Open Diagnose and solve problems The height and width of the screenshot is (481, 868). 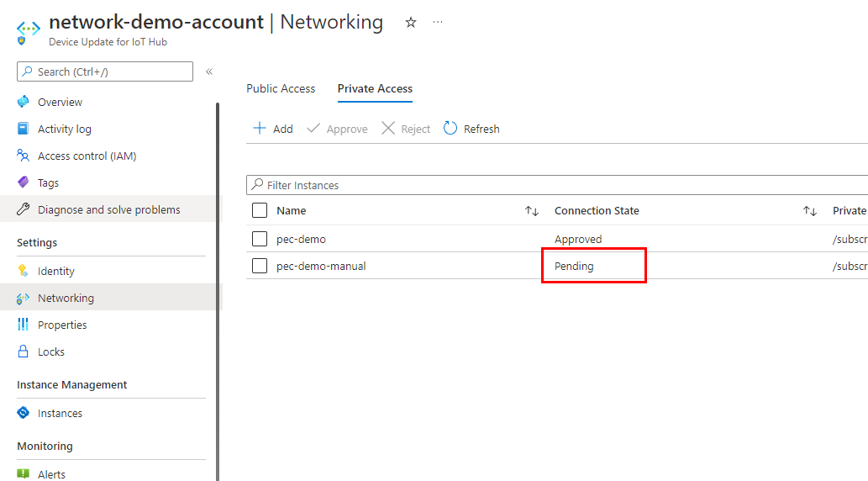[x=108, y=209]
